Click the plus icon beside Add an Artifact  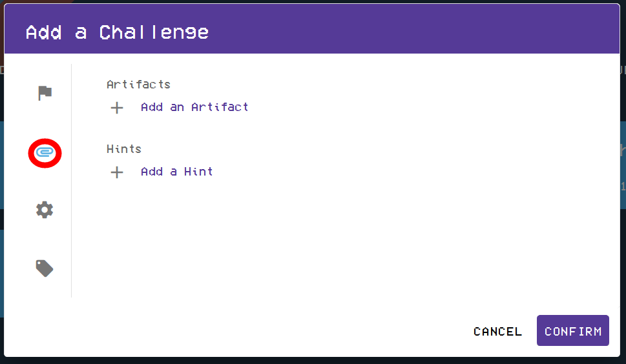(x=117, y=107)
